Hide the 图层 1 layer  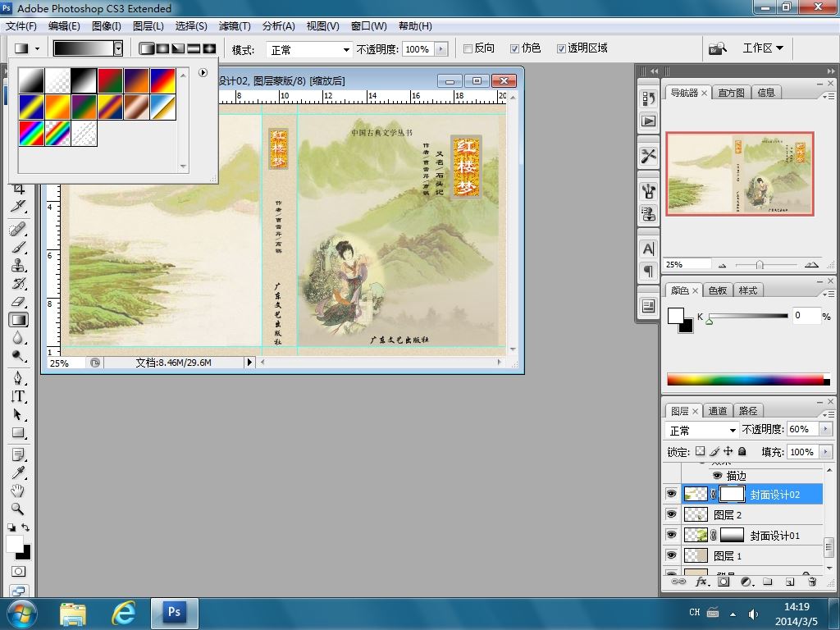671,555
